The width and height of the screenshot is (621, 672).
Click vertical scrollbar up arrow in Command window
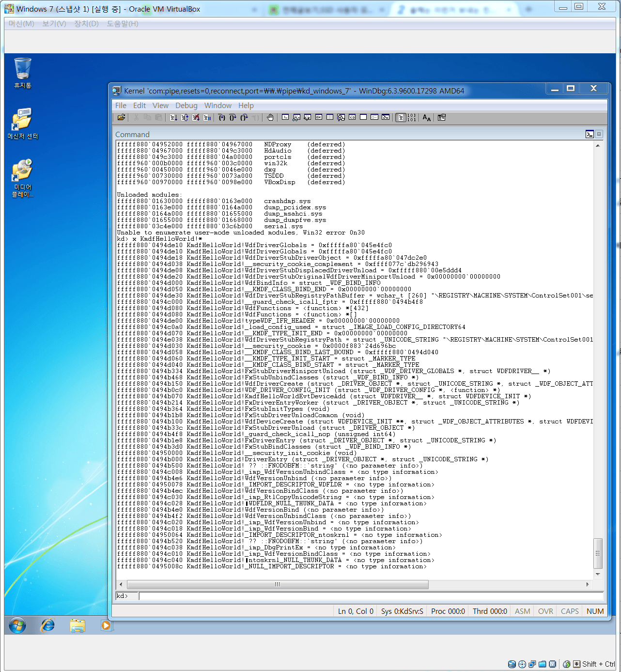point(598,145)
